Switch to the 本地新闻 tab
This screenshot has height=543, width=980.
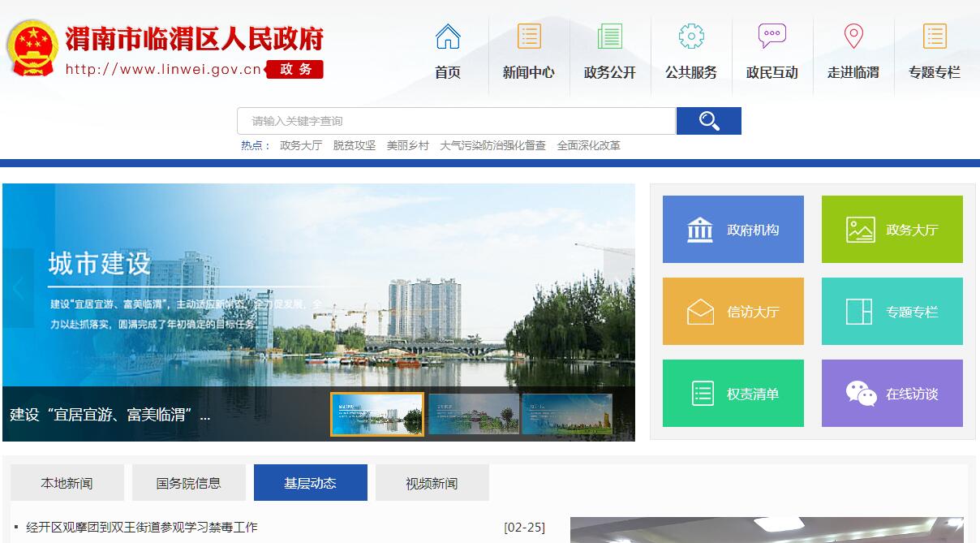pos(67,483)
